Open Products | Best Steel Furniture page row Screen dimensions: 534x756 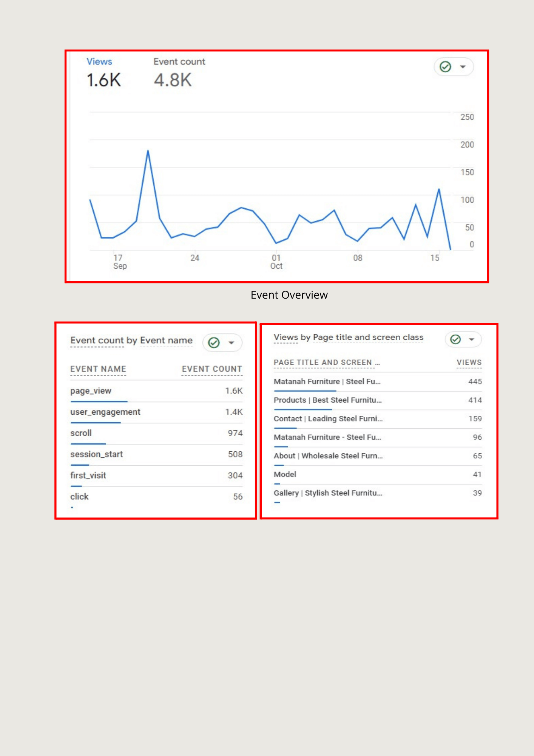(x=378, y=400)
